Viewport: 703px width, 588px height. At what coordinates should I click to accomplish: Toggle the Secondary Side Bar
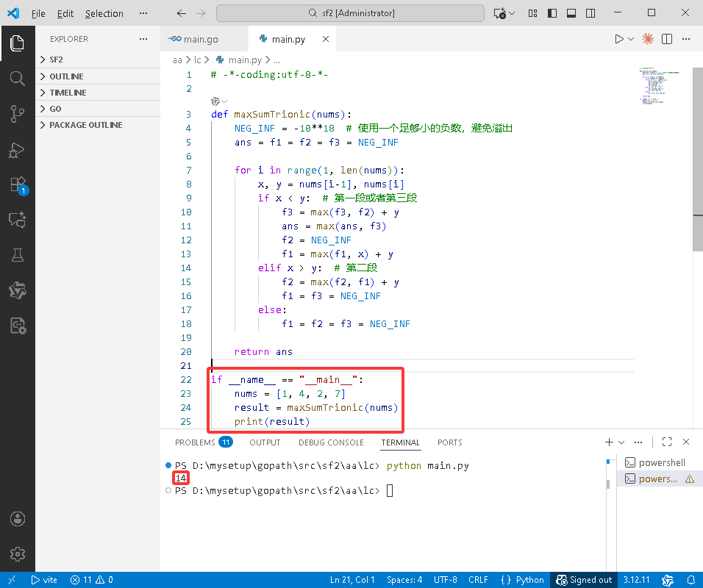[590, 13]
